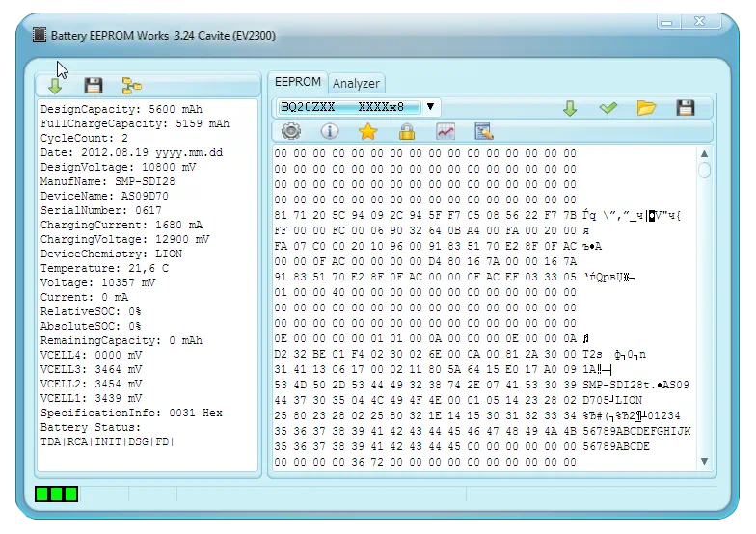
Task: Minimize the Battery EEPROM Works window
Action: 668,22
